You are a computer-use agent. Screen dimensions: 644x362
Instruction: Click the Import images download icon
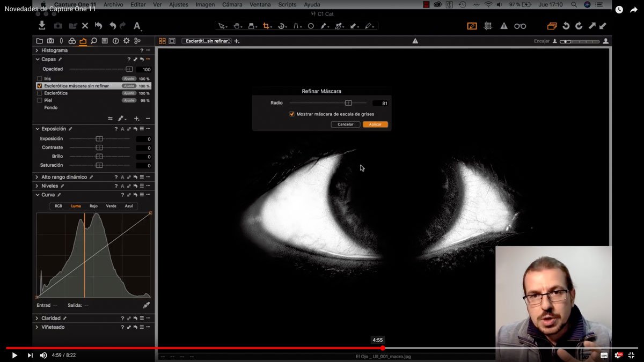[42, 26]
